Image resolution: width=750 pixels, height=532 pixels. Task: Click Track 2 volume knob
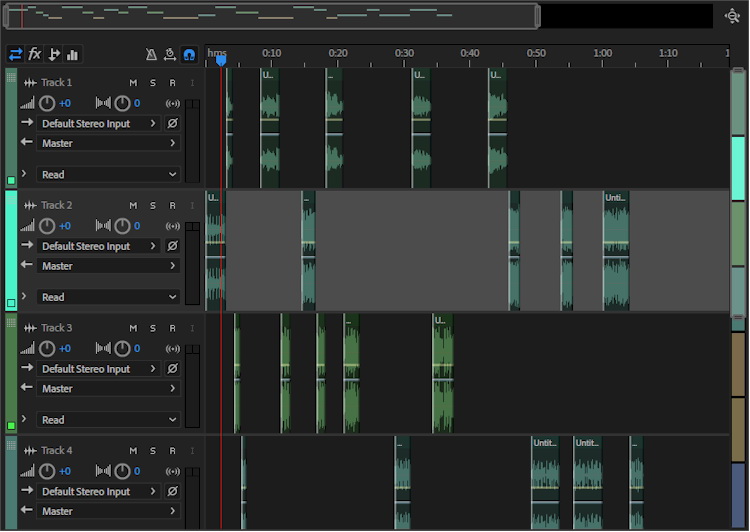pos(47,226)
